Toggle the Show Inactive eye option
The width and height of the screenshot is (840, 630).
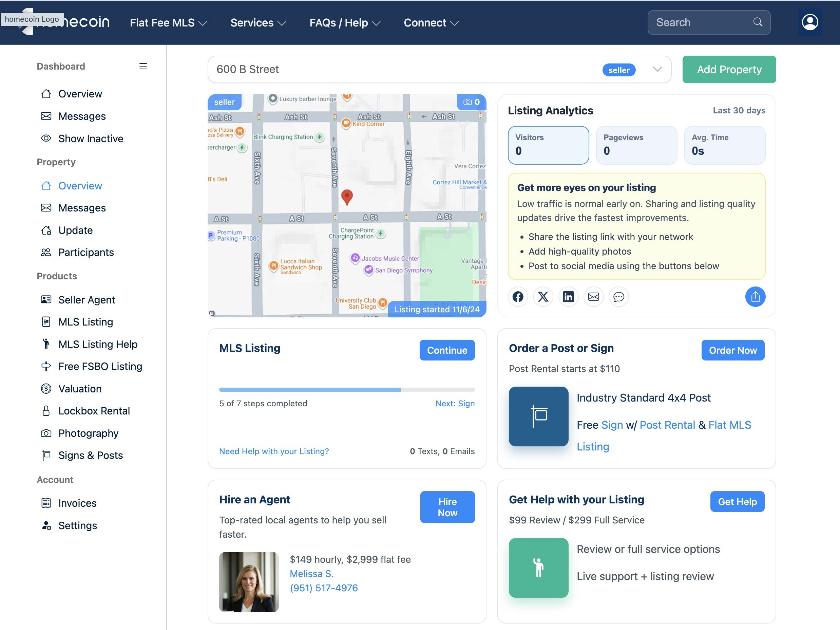(82, 139)
